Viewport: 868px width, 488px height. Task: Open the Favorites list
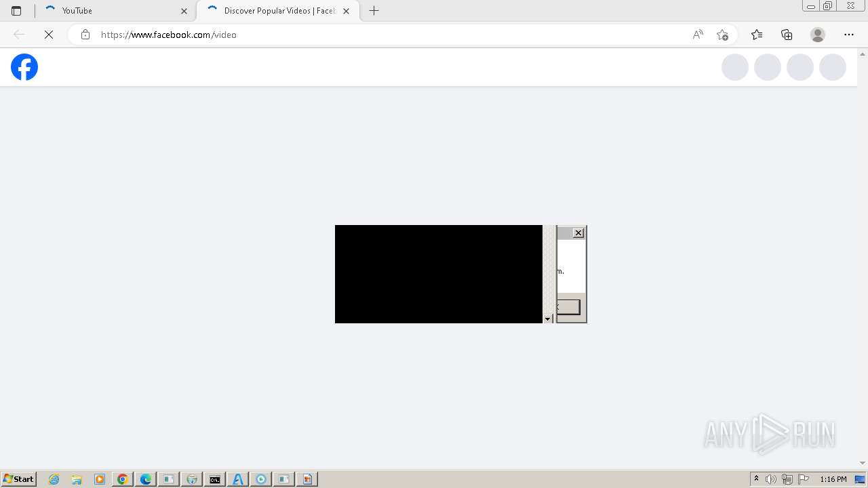(x=757, y=35)
